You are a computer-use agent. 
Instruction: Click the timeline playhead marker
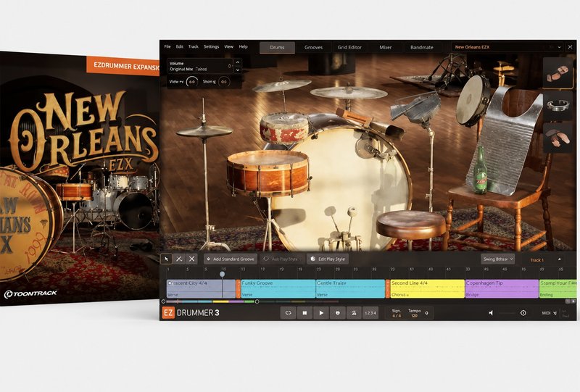(x=222, y=274)
